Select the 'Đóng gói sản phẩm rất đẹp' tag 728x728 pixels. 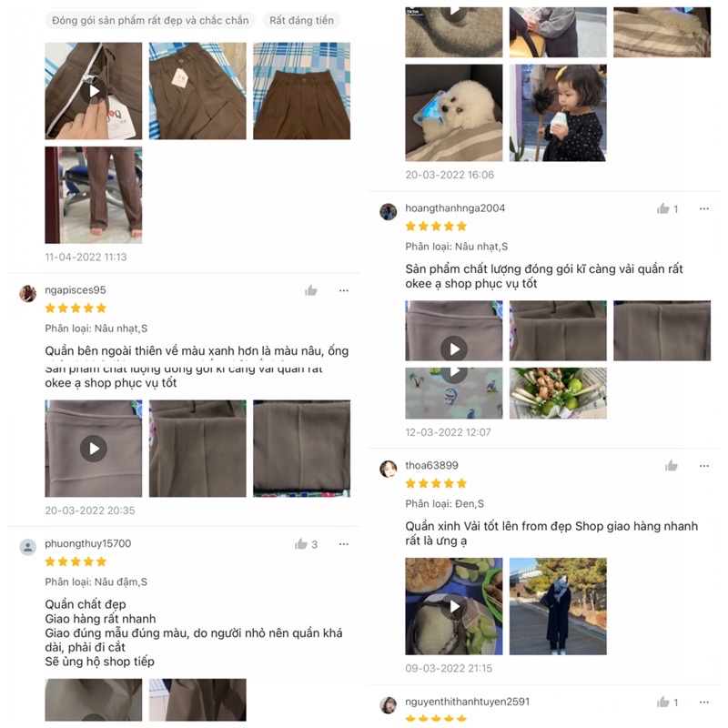pyautogui.click(x=150, y=20)
